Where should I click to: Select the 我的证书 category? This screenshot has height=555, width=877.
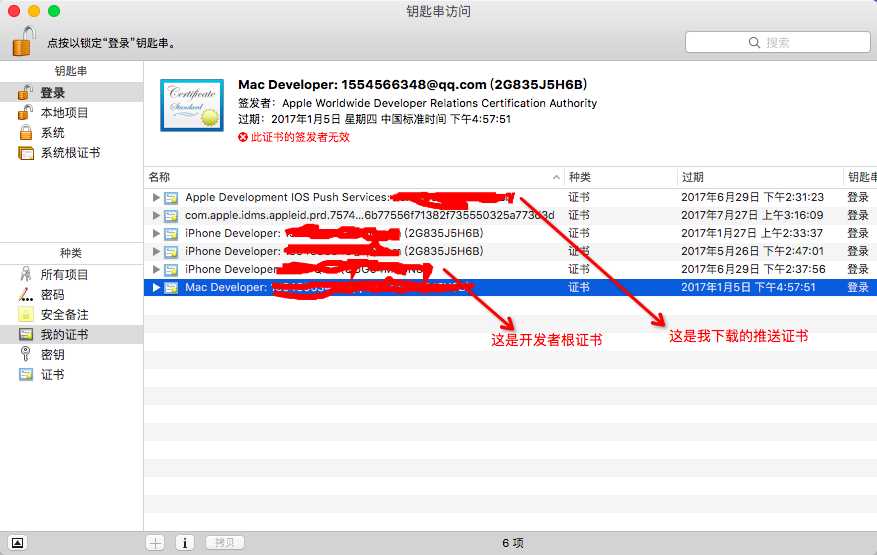(x=72, y=335)
